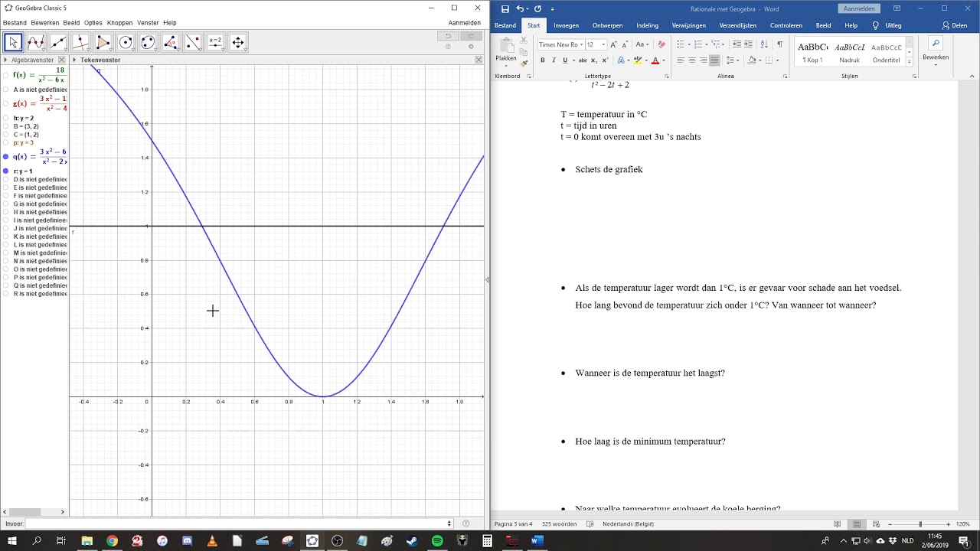
Task: Toggle the show paragraph marks pilcrow
Action: (779, 44)
